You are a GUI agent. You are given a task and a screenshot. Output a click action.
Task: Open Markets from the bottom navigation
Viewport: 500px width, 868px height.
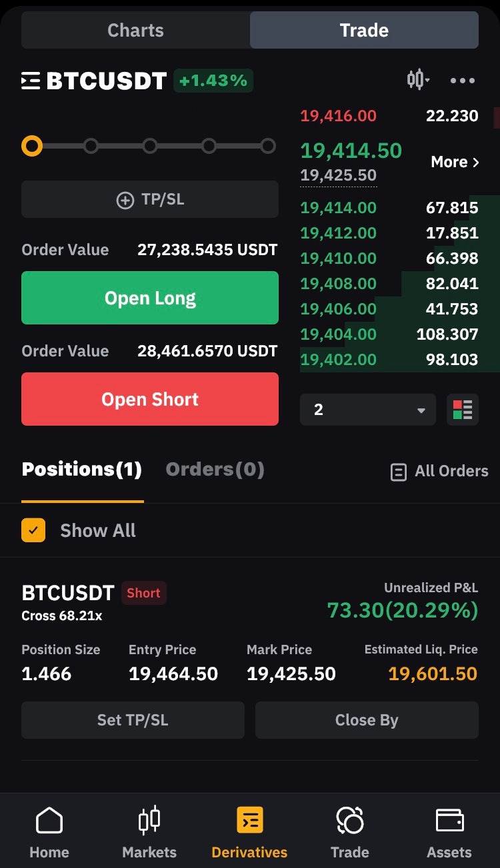pos(149,831)
